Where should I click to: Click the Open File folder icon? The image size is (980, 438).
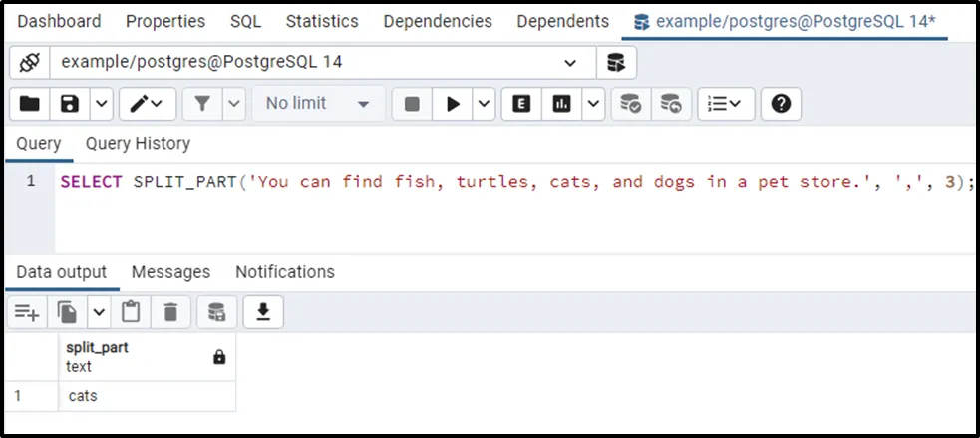(30, 103)
